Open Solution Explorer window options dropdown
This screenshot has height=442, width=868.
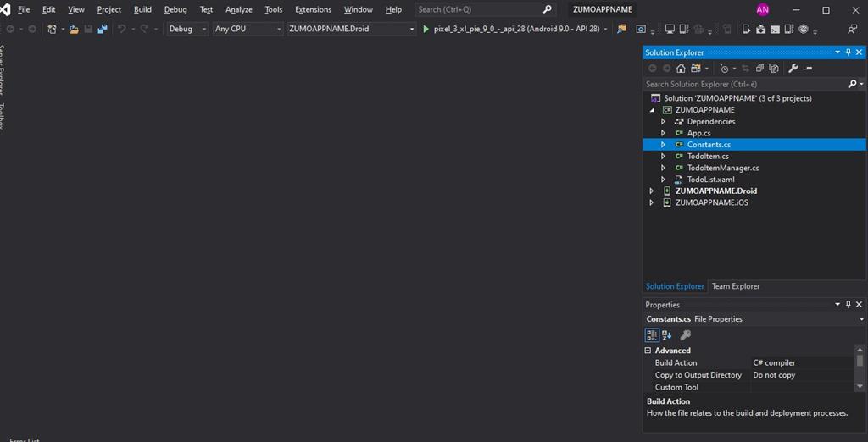click(x=837, y=52)
